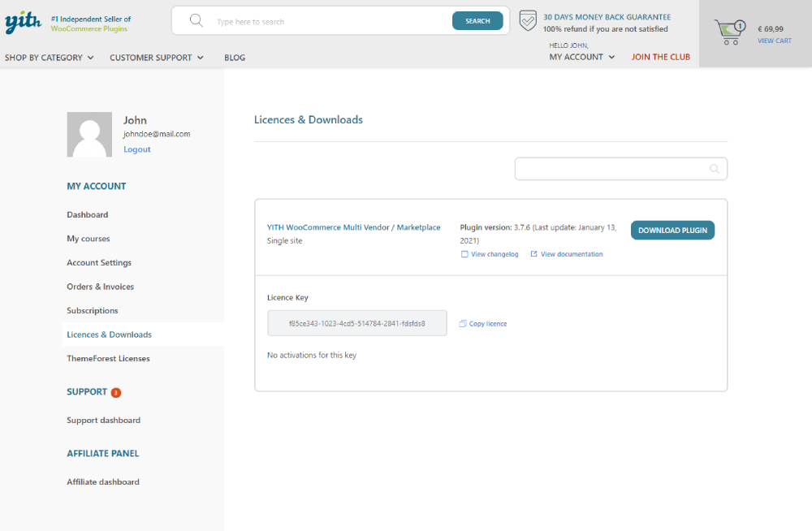This screenshot has width=812, height=531.
Task: Click the Download Plugin button
Action: pos(672,230)
